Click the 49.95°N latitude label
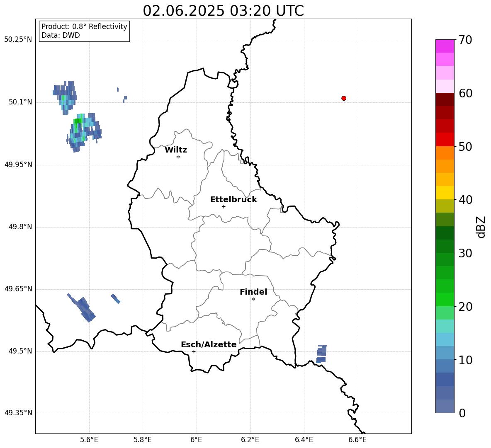The image size is (491, 448). pos(18,165)
